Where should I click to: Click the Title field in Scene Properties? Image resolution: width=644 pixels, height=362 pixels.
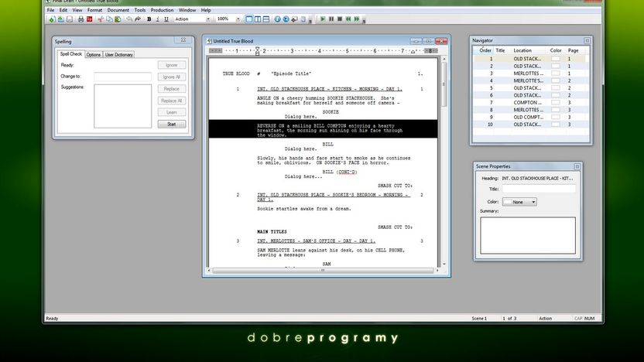point(539,190)
